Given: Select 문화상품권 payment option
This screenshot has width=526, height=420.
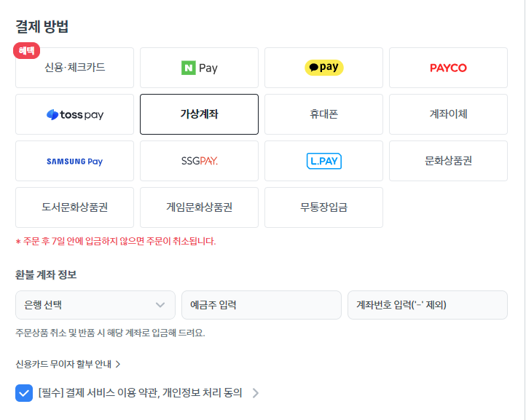Looking at the screenshot, I should tap(448, 161).
